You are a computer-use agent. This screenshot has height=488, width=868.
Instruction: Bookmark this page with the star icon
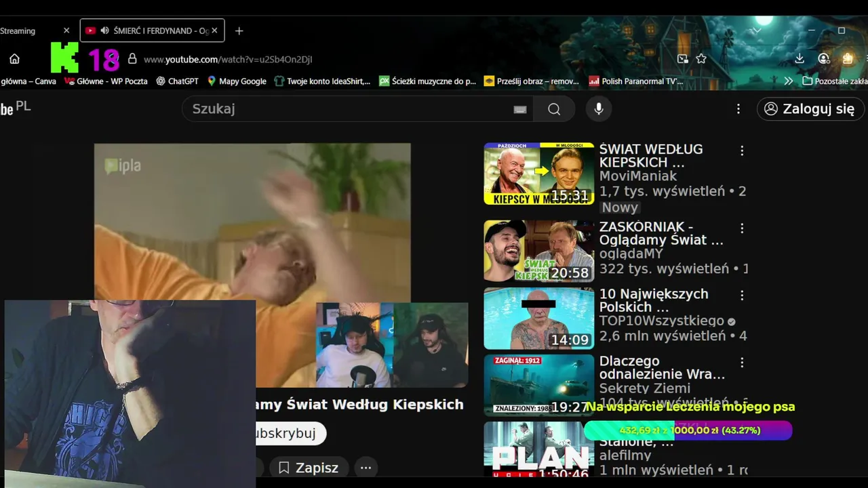701,59
